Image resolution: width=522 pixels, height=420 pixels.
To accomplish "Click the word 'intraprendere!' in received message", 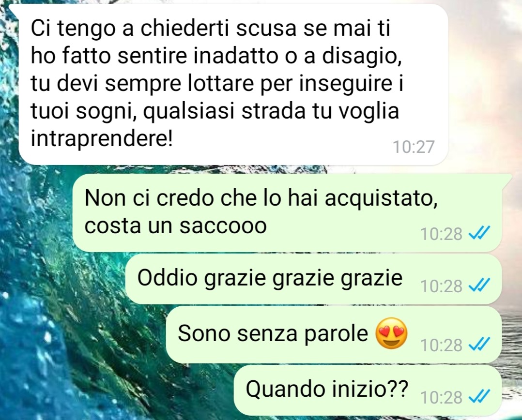I will pos(102,138).
